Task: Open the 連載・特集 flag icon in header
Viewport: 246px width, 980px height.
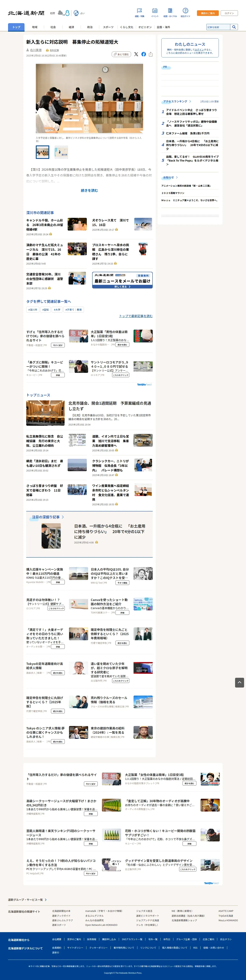Action: tap(139, 11)
